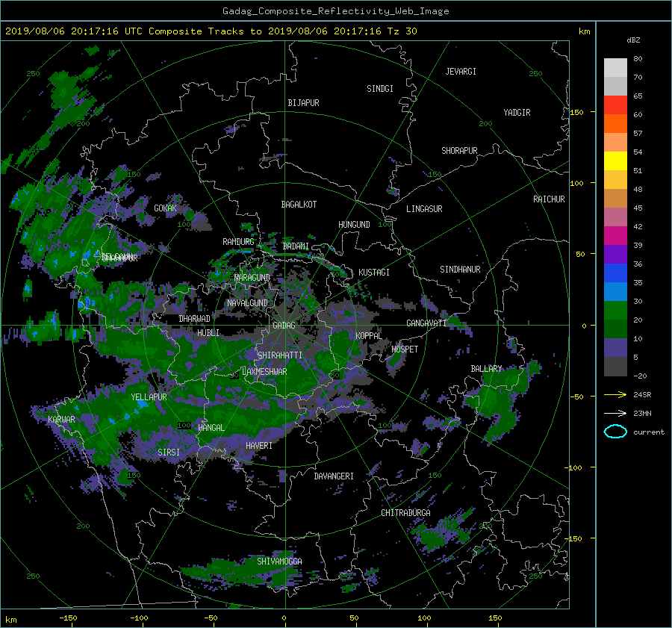Click the DAVANGERI city label

pyautogui.click(x=334, y=476)
